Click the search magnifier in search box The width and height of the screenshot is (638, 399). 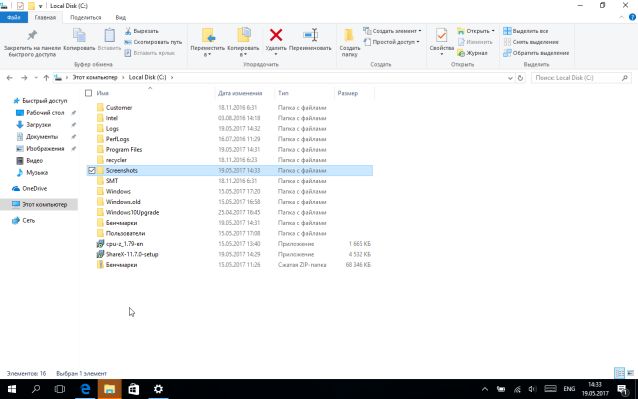click(x=625, y=78)
